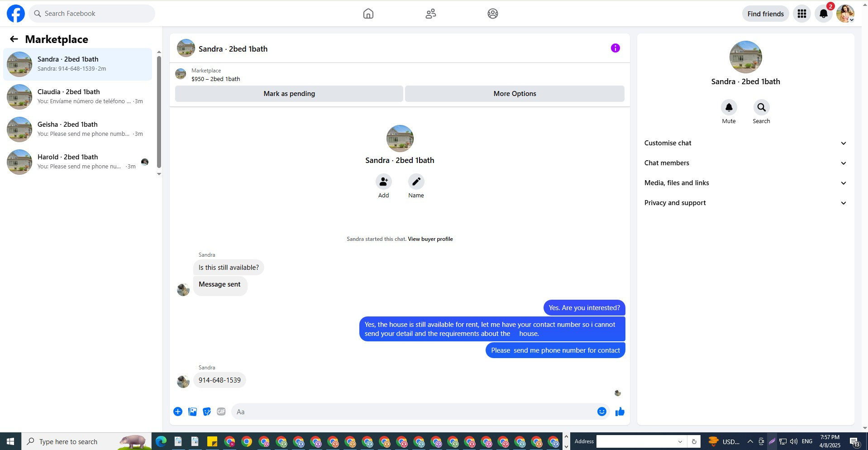
Task: Click the Find friends button
Action: (x=765, y=14)
